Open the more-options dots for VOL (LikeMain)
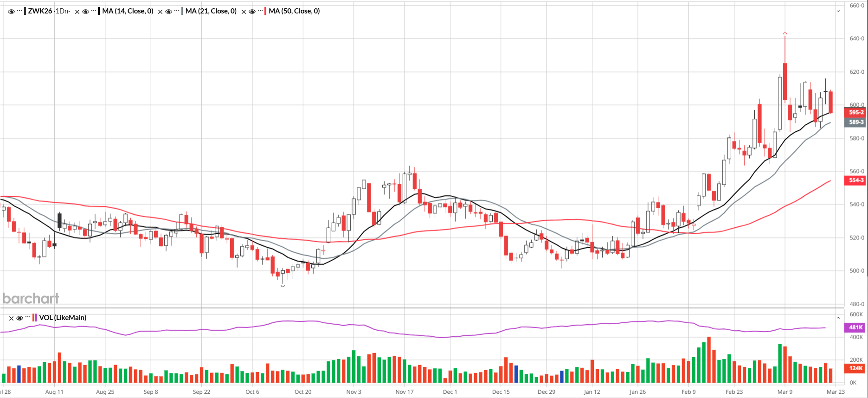The image size is (868, 398). pos(28,317)
